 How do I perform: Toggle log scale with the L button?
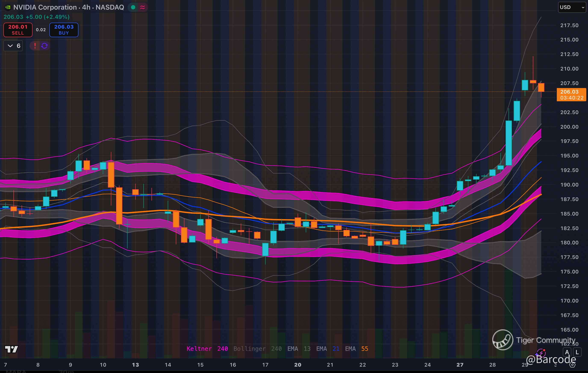tap(577, 352)
